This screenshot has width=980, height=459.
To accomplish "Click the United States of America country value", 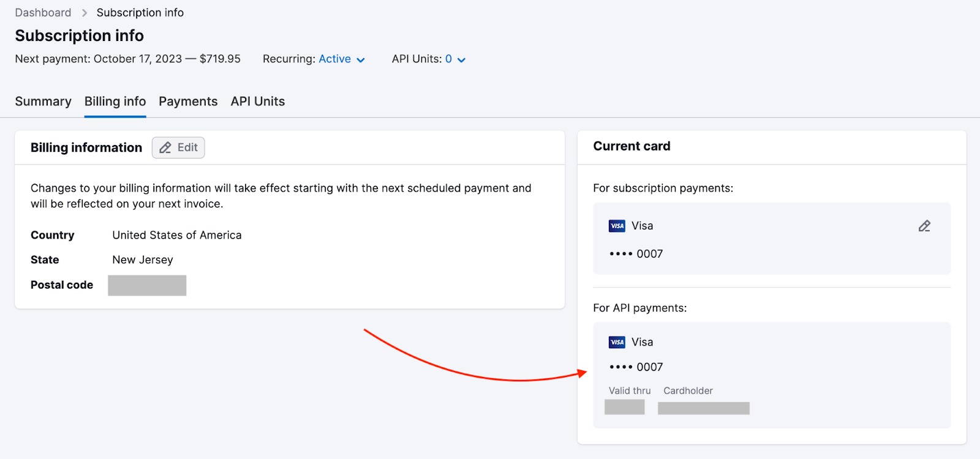I will 177,235.
